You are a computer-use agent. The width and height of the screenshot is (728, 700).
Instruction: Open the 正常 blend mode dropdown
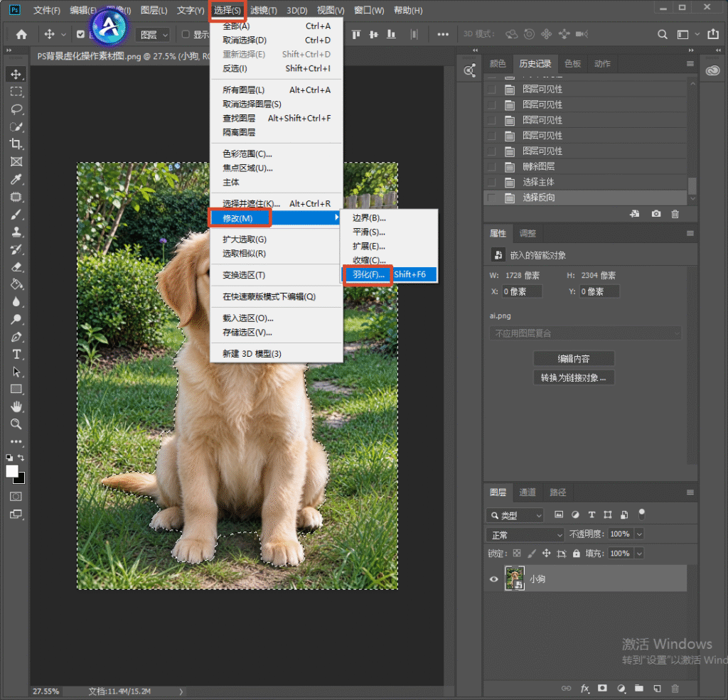click(x=525, y=534)
